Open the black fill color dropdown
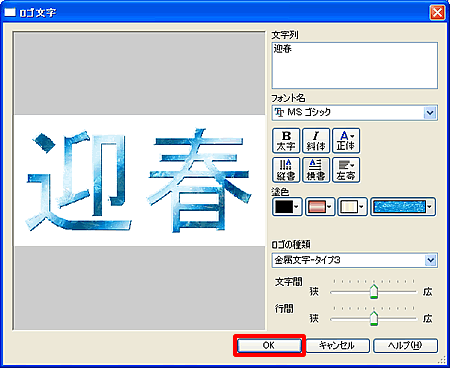The width and height of the screenshot is (450, 368). [x=287, y=207]
